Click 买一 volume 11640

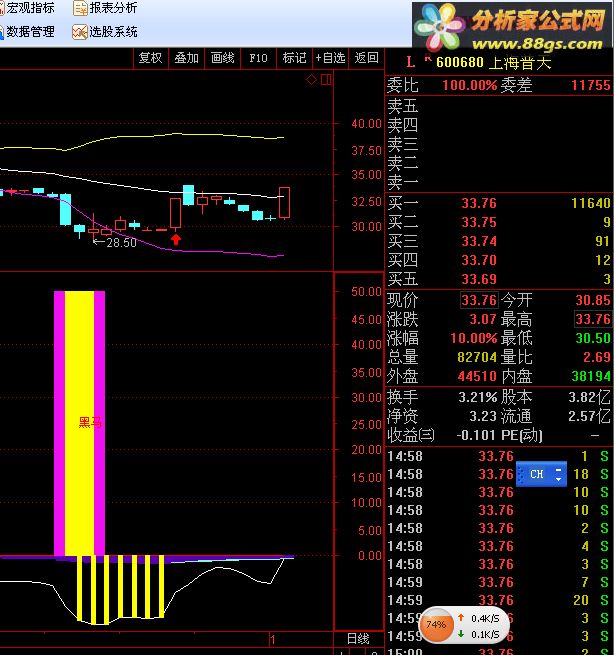tap(591, 203)
